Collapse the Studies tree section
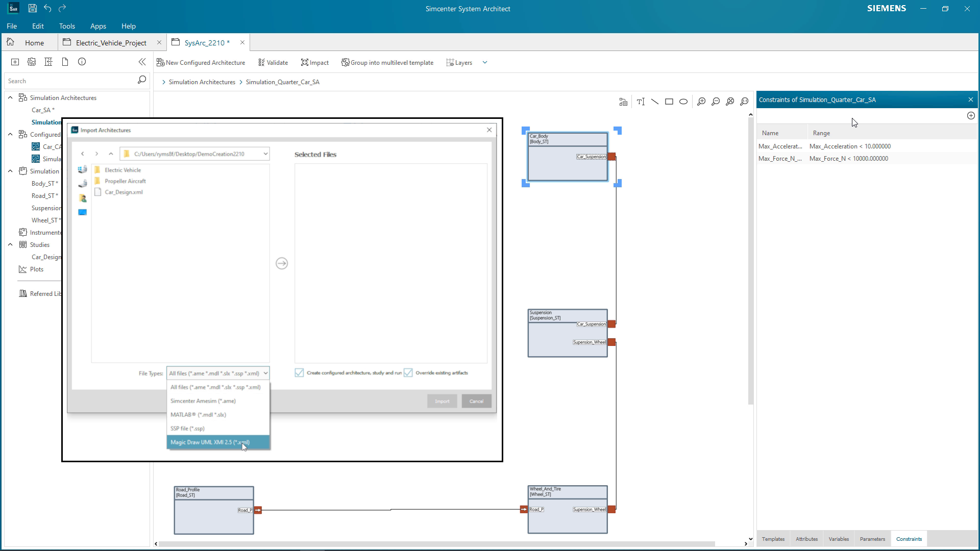Viewport: 980px width, 551px height. (10, 244)
